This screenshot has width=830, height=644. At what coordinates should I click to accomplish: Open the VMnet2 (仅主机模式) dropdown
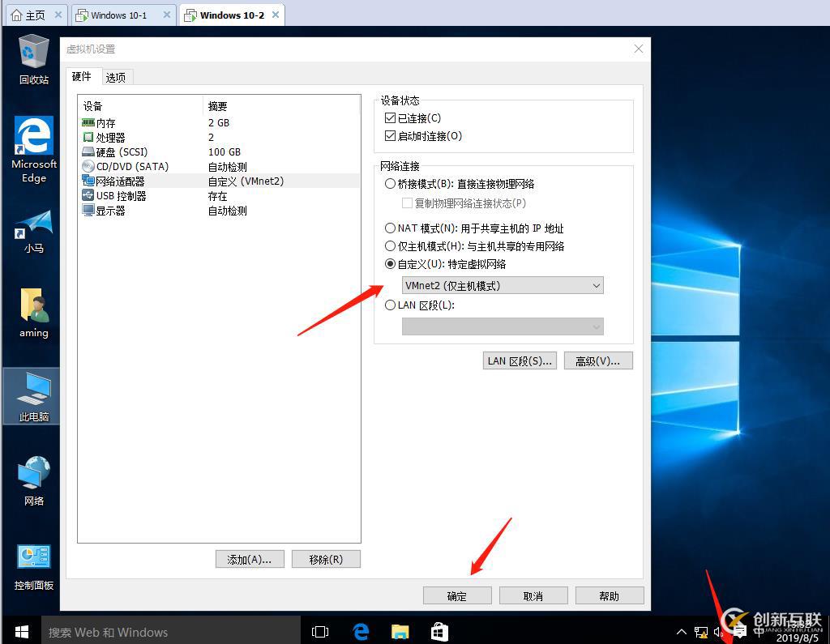click(503, 286)
